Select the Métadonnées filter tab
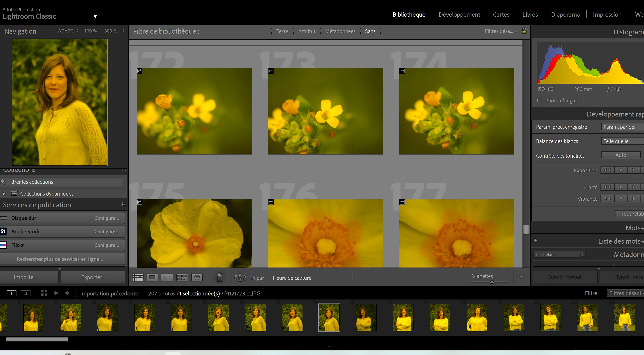 coord(340,31)
